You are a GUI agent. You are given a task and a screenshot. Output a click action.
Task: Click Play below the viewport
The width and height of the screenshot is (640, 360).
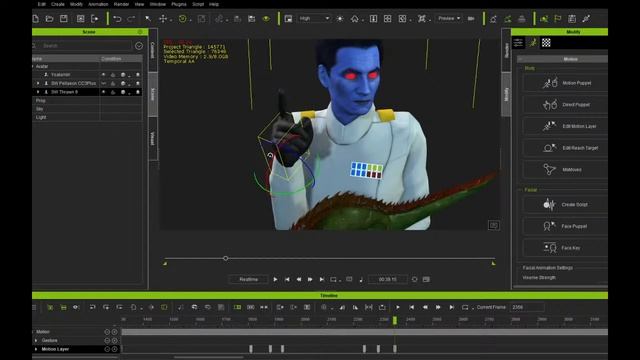(x=275, y=279)
